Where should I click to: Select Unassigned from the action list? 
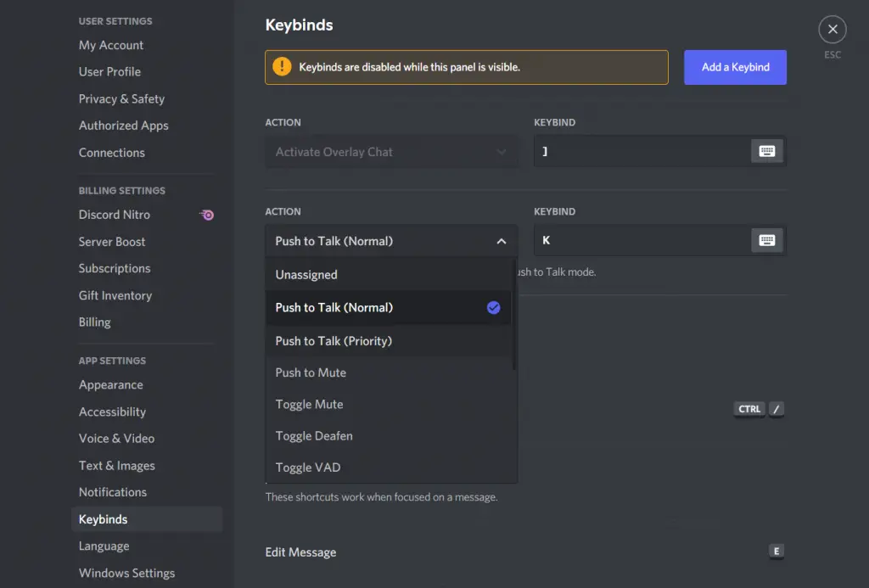(306, 275)
